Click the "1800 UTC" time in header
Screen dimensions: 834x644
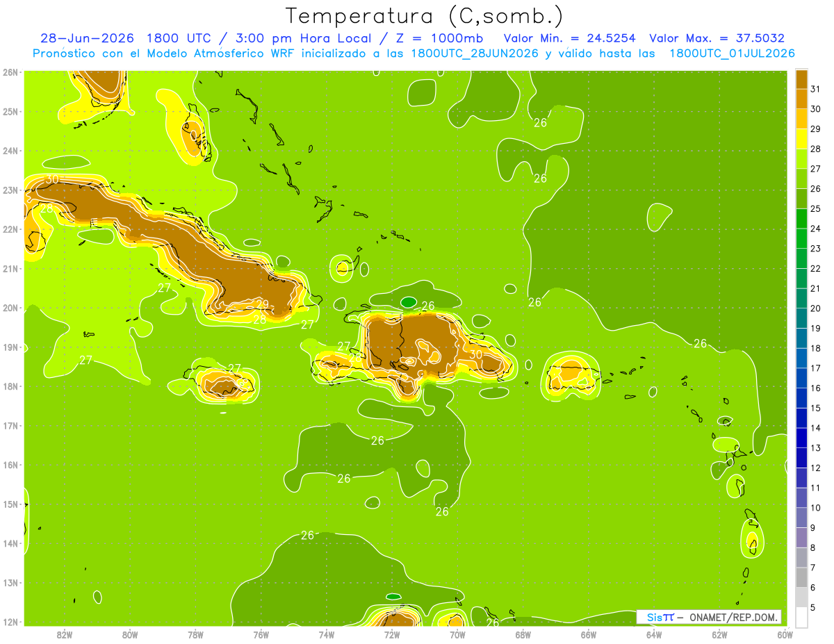pyautogui.click(x=179, y=38)
